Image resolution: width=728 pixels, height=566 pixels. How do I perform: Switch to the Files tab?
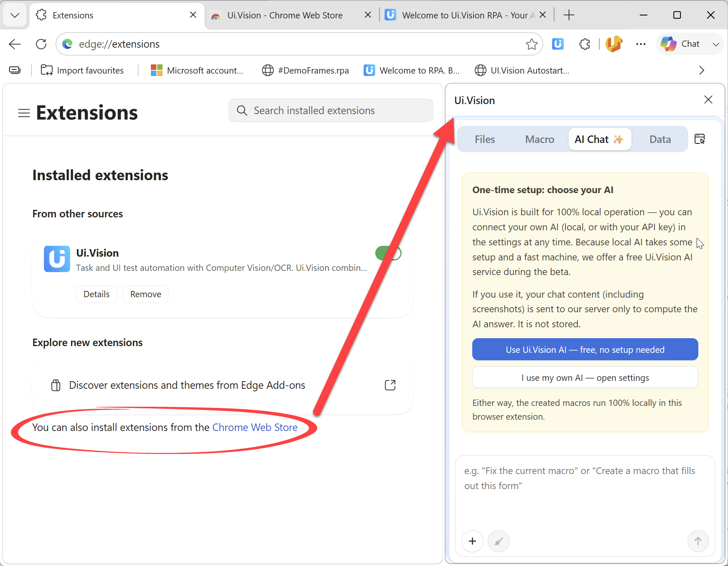(485, 139)
